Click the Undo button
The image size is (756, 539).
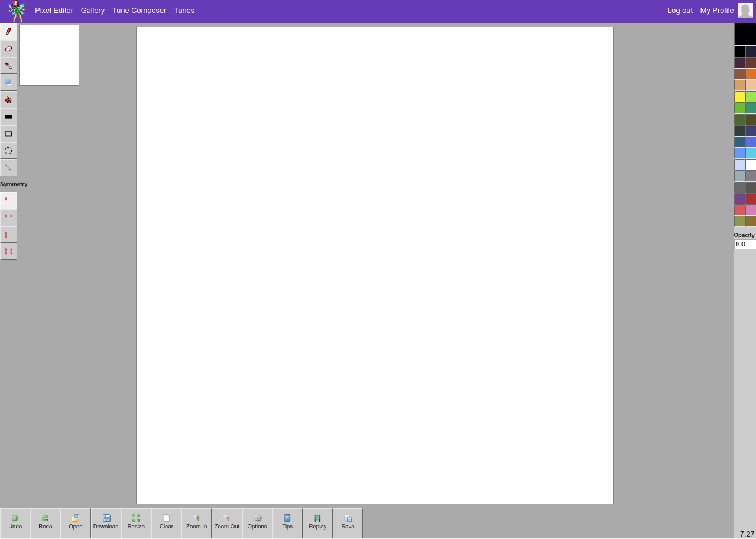[x=15, y=523]
